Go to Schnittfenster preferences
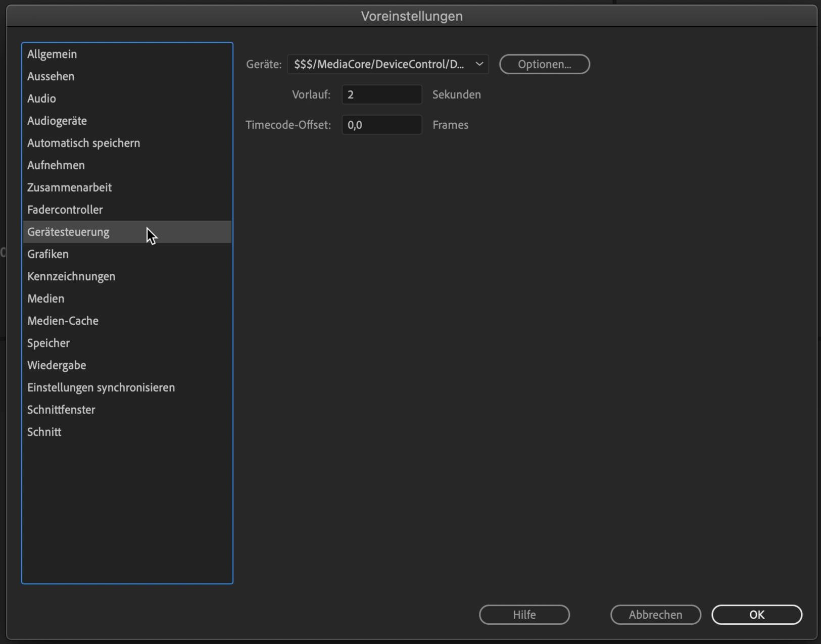This screenshot has width=821, height=644. pos(61,410)
